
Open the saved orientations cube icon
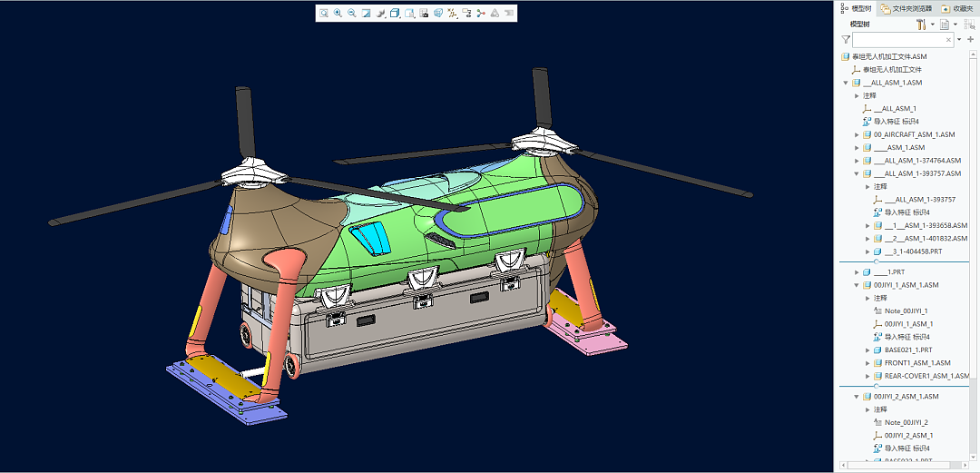coord(396,14)
